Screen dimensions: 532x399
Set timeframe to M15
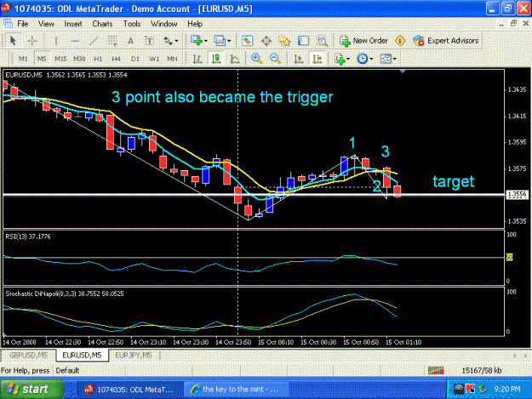[x=60, y=59]
